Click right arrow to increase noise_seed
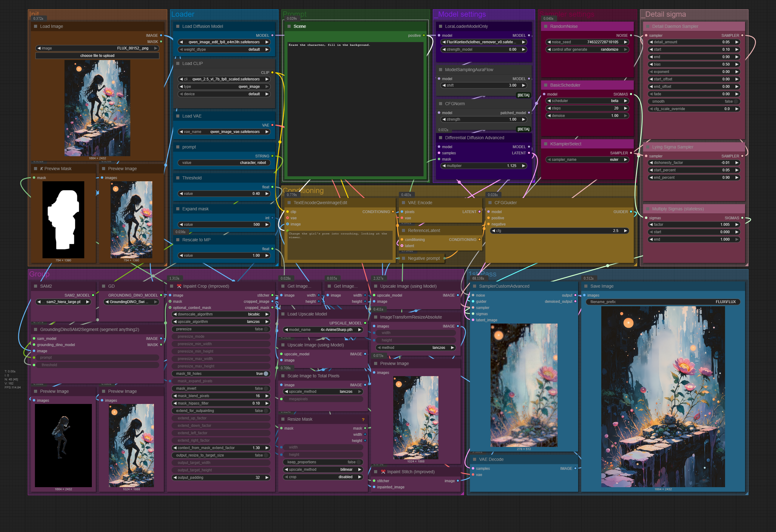Viewport: 776px width, 532px height. click(625, 42)
